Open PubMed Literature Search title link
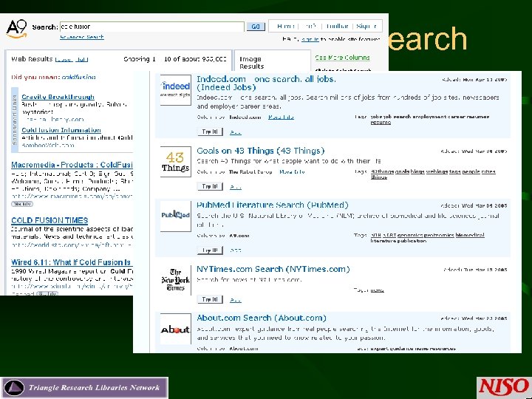This screenshot has height=399, width=532. pyautogui.click(x=273, y=205)
